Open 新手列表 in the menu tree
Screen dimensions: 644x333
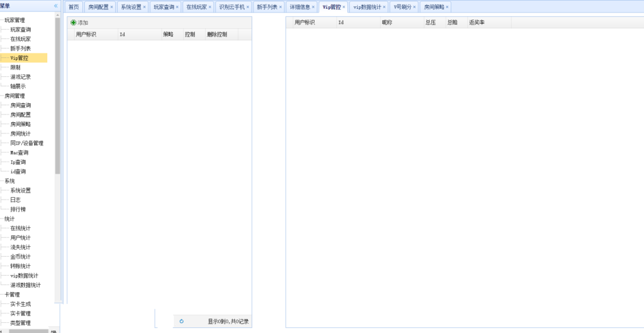coord(21,48)
